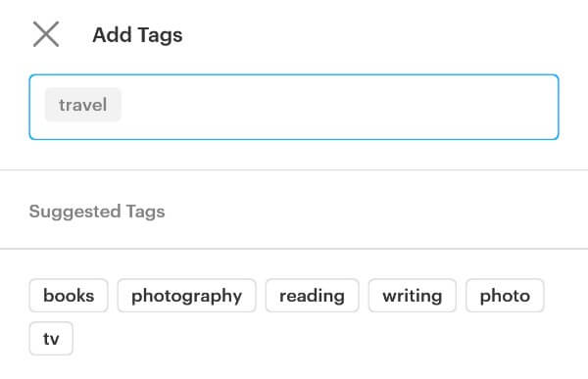Select the travel tag chip
This screenshot has width=588, height=379.
83,105
